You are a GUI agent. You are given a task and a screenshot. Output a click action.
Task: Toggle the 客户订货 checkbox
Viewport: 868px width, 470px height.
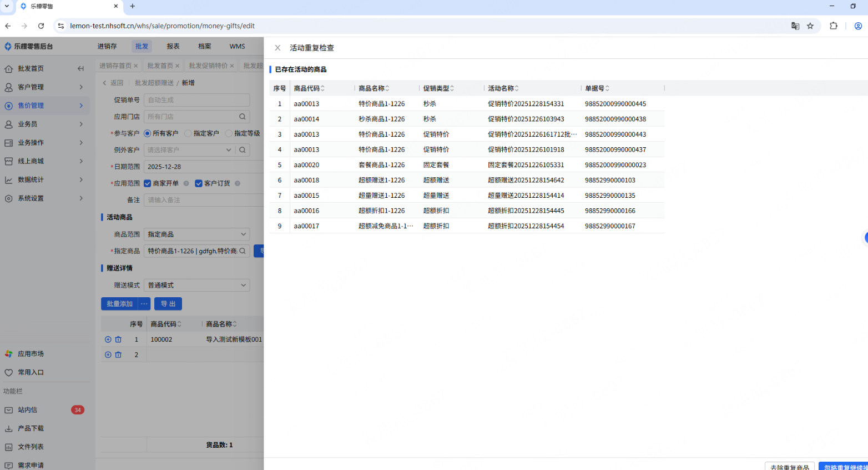(199, 183)
